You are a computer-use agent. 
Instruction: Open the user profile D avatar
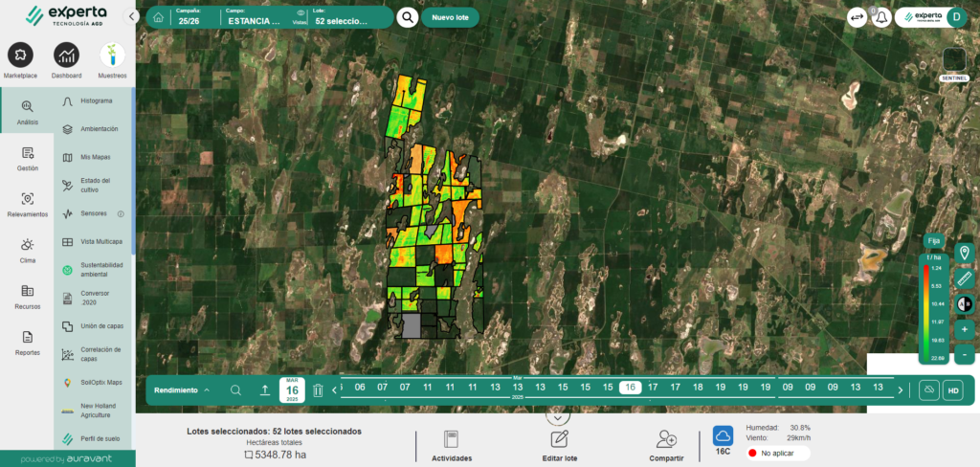(956, 17)
